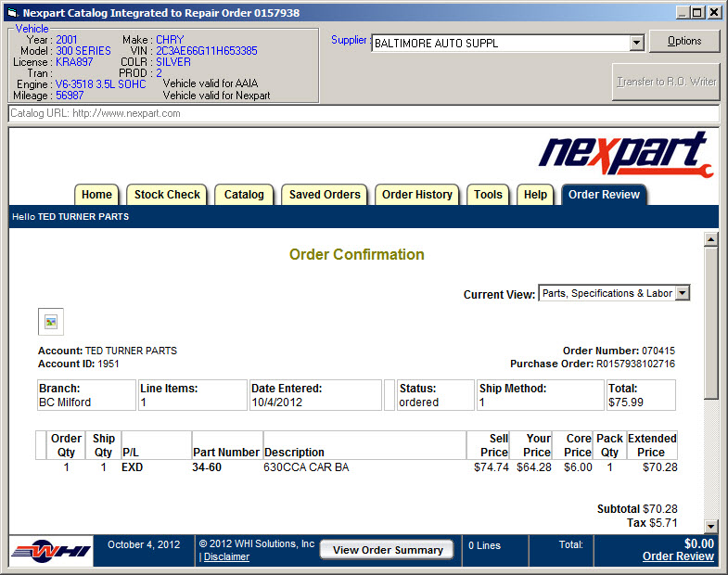Viewport: 728px width, 575px height.
Task: Open the Order History tab
Action: pos(417,195)
